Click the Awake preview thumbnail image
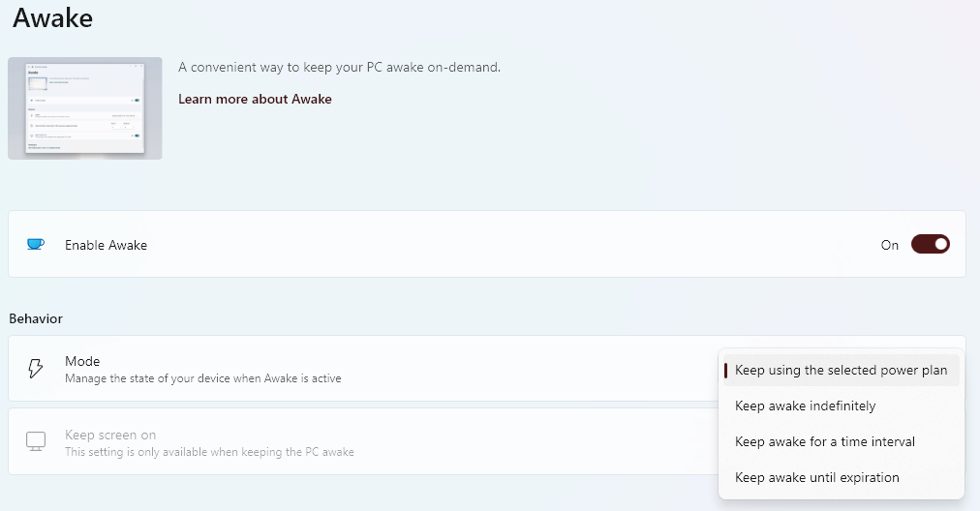 tap(85, 107)
